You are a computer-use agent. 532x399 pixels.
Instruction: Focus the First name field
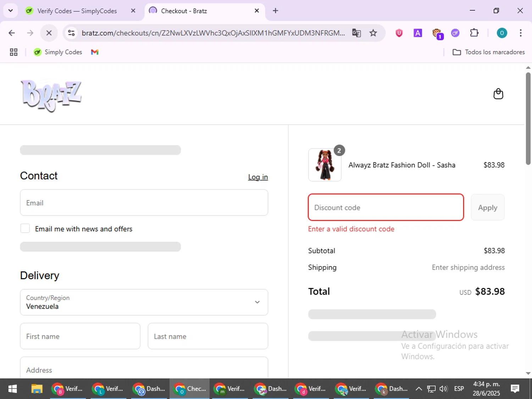point(80,336)
